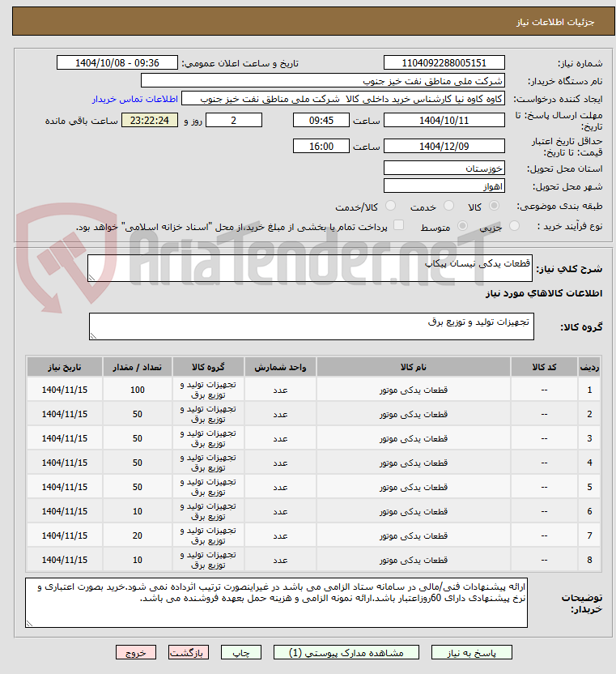616x674 pixels.
Task: Click the خوزستان province field
Action: click(444, 168)
